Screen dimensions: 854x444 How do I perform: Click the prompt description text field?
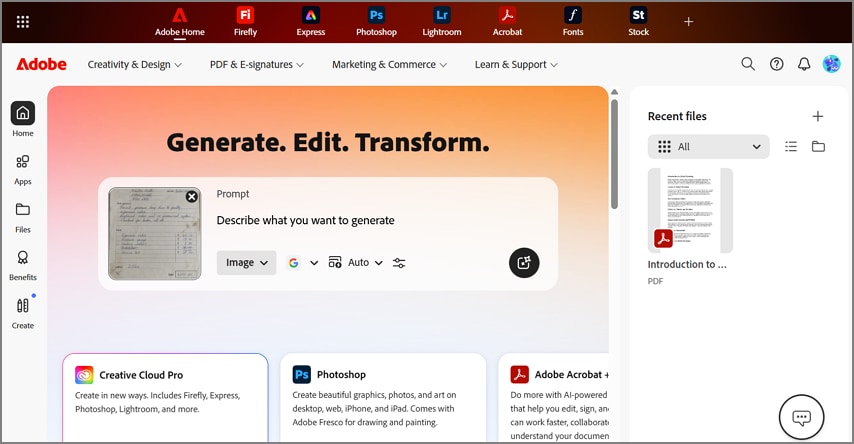pyautogui.click(x=306, y=221)
